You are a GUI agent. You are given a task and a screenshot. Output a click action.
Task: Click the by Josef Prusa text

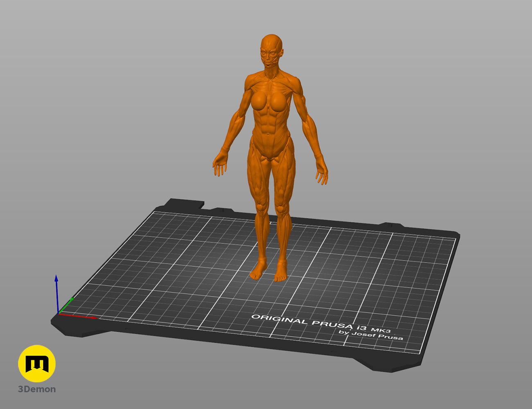point(371,335)
